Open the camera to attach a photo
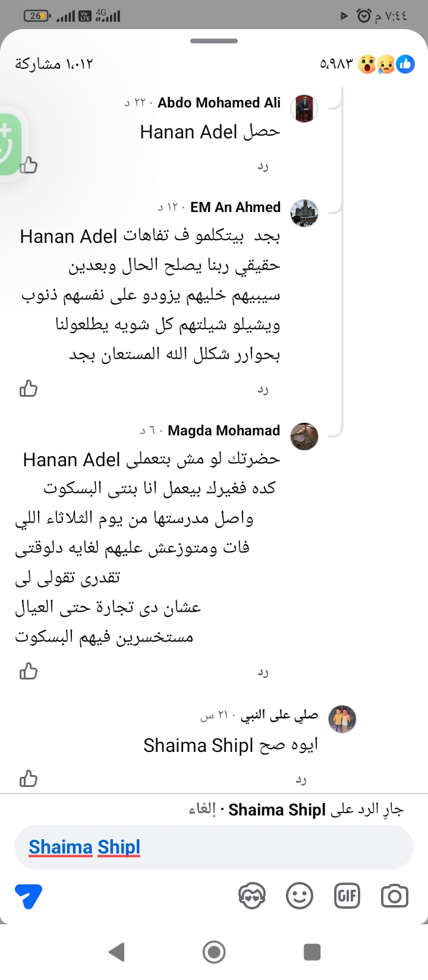The image size is (428, 980). click(x=394, y=896)
